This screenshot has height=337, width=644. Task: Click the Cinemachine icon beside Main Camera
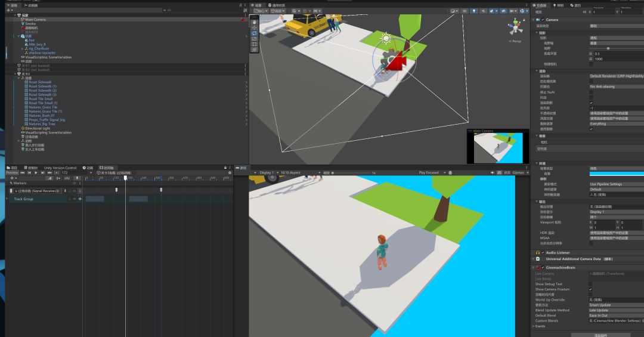(242, 19)
